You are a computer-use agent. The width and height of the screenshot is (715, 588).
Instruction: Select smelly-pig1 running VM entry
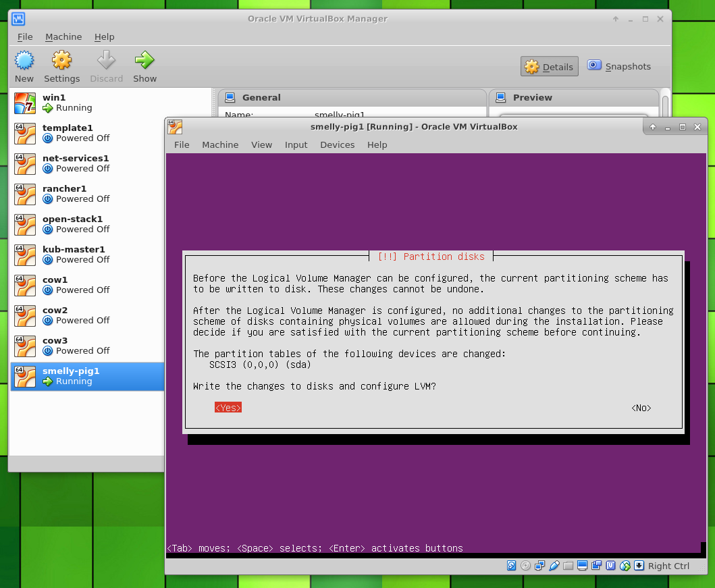click(87, 377)
